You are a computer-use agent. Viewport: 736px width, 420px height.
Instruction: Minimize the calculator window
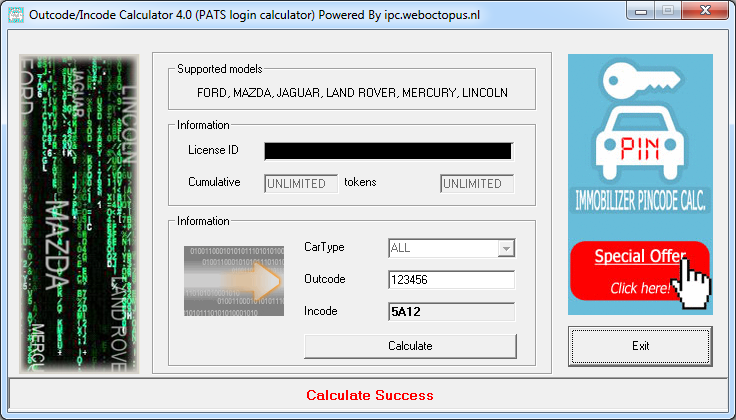click(641, 11)
